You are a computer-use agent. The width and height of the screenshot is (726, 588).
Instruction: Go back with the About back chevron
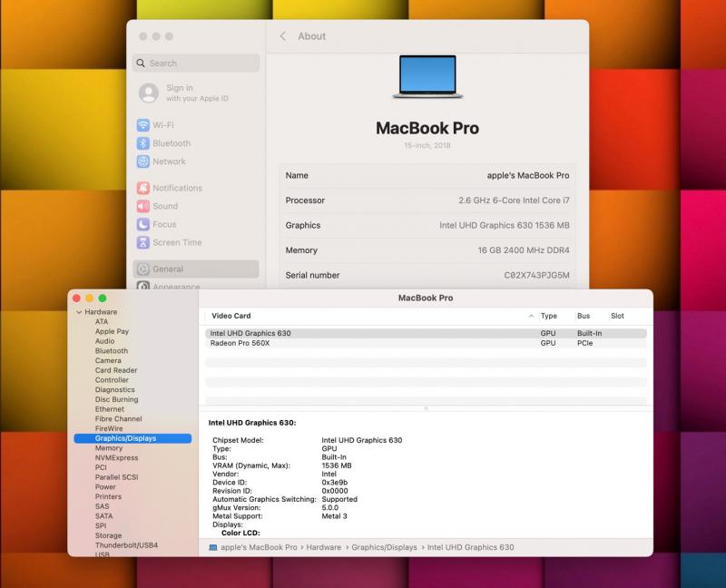coord(283,36)
